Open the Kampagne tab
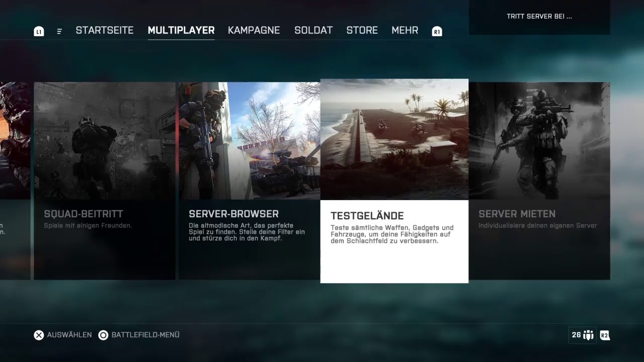This screenshot has width=644, height=362. 254,30
